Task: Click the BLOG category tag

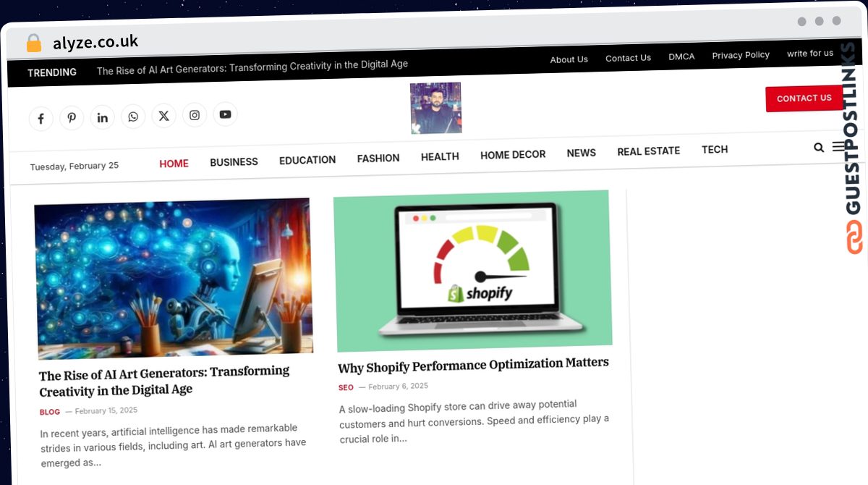Action: click(x=50, y=412)
